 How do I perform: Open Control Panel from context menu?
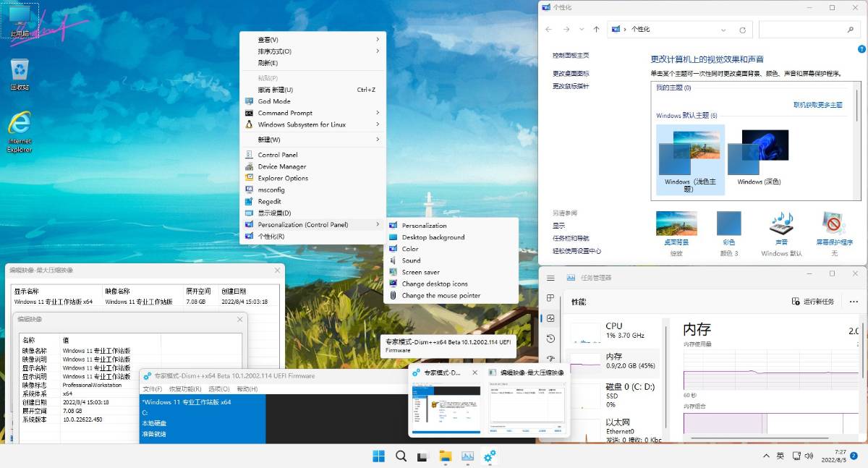312,155
